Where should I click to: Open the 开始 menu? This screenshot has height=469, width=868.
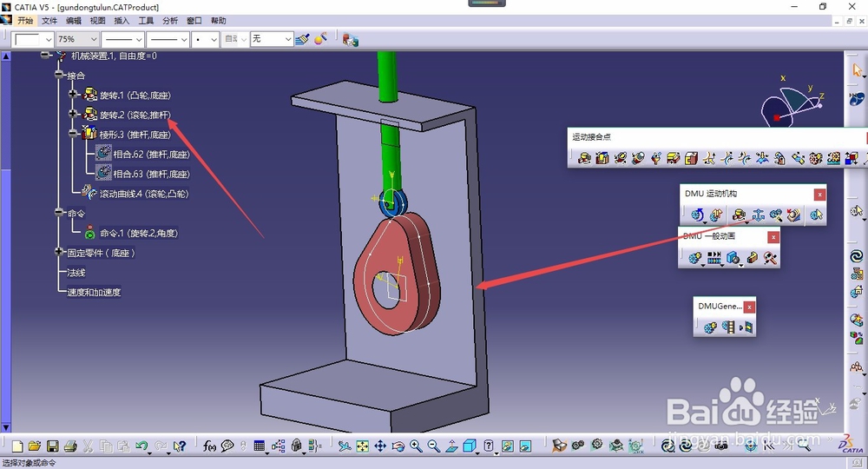[25, 21]
